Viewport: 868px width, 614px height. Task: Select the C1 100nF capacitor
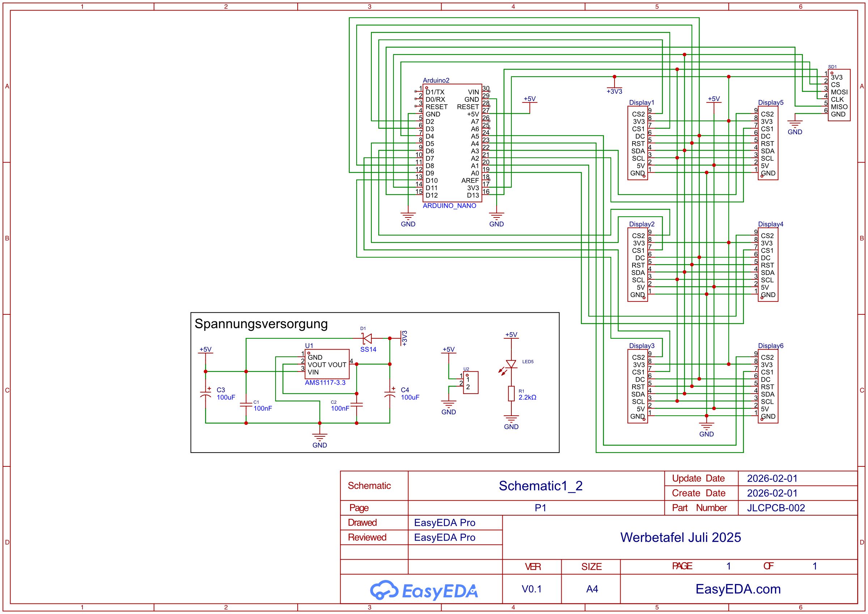pos(246,405)
